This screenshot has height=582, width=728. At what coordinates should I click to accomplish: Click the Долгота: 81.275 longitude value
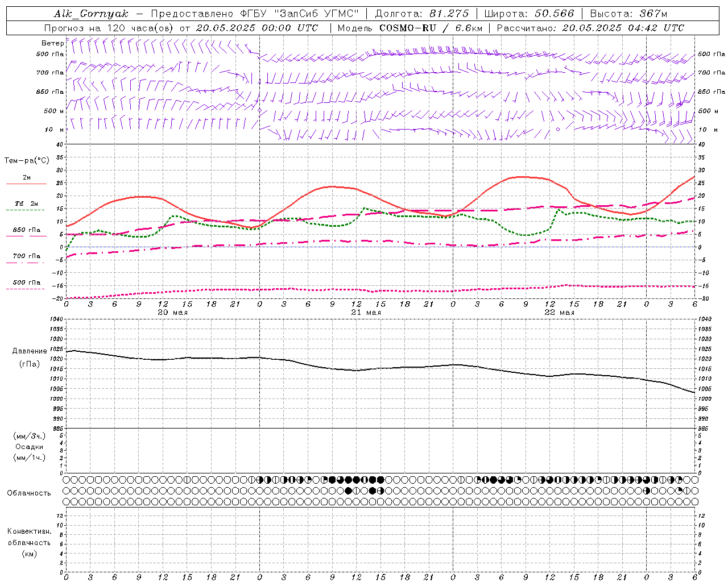[x=422, y=14]
